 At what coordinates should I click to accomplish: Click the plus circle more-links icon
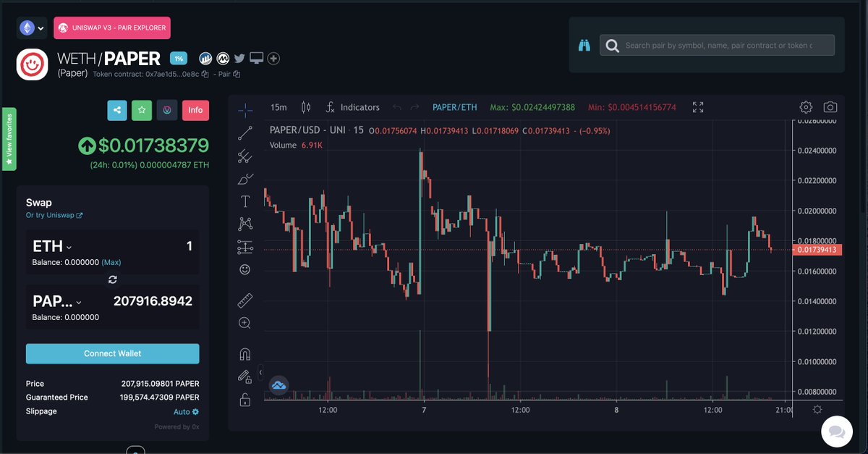[x=273, y=58]
